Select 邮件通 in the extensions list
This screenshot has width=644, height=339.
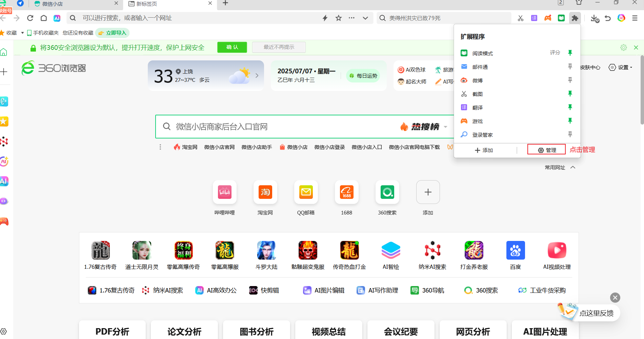480,67
